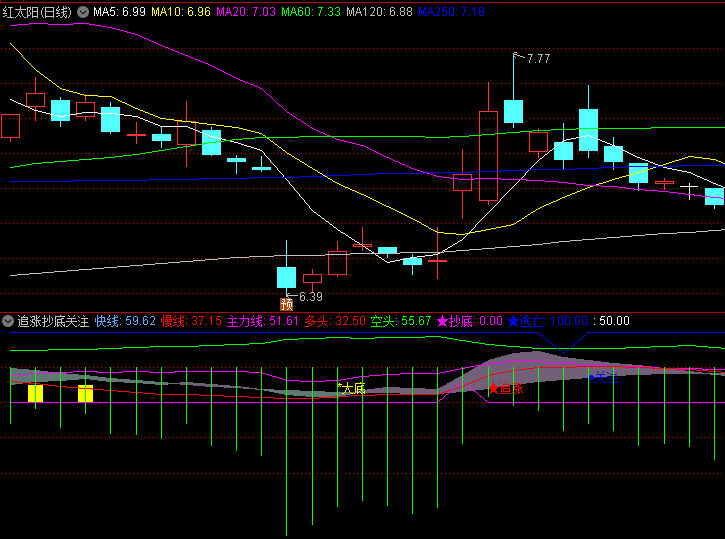725x539 pixels.
Task: Click the ★抄底: 0.00 indicator label
Action: [x=469, y=321]
